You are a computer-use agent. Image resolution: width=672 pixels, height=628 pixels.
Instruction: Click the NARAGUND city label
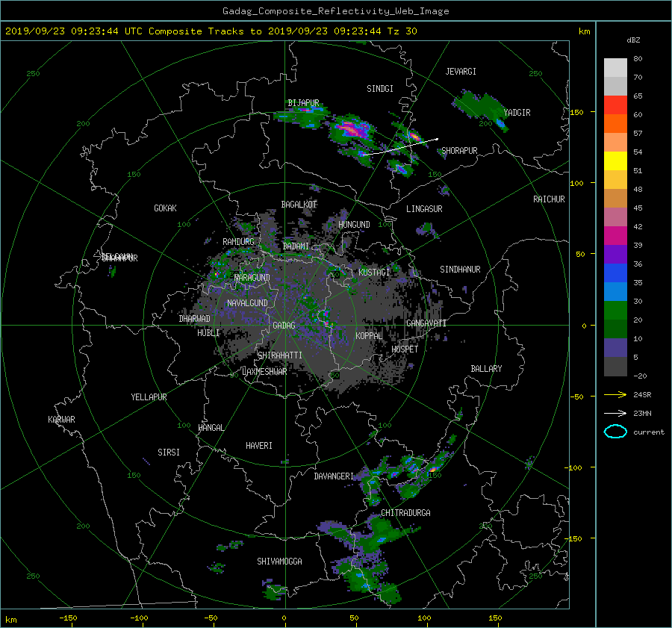pos(252,278)
